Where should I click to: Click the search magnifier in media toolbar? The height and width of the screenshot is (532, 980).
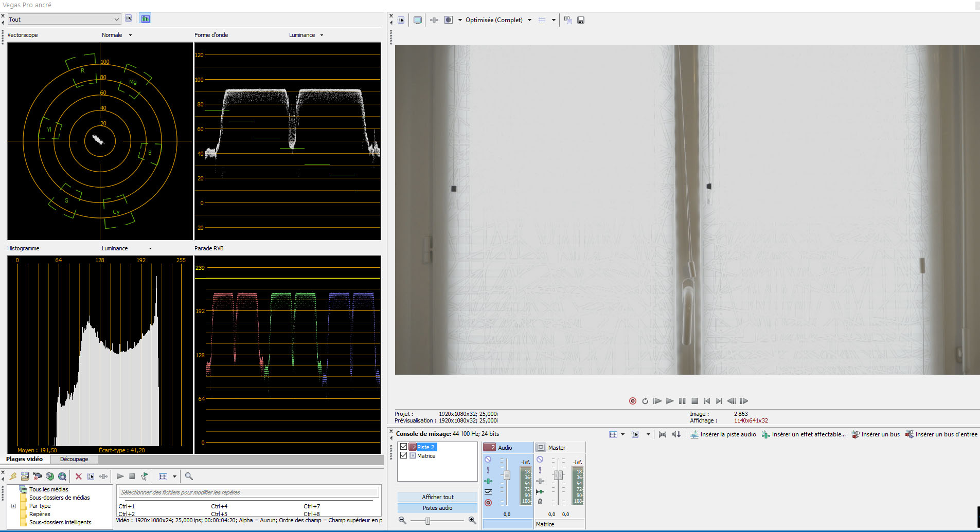[189, 476]
